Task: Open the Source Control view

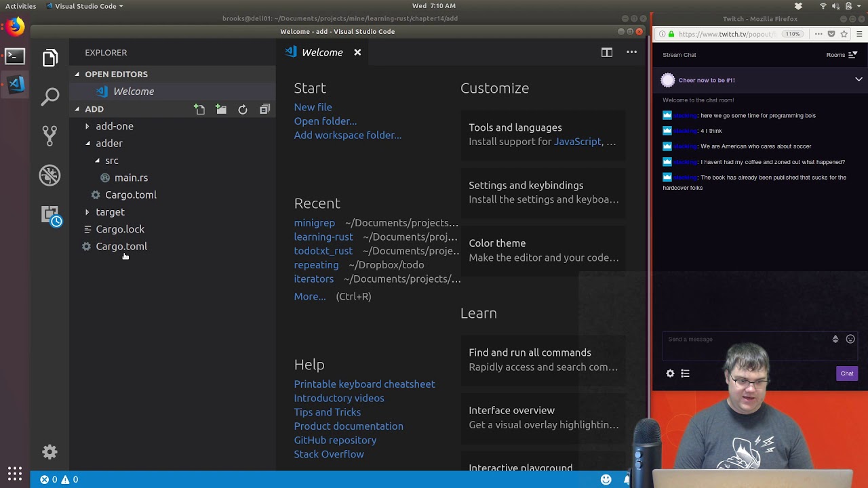Action: 50,136
